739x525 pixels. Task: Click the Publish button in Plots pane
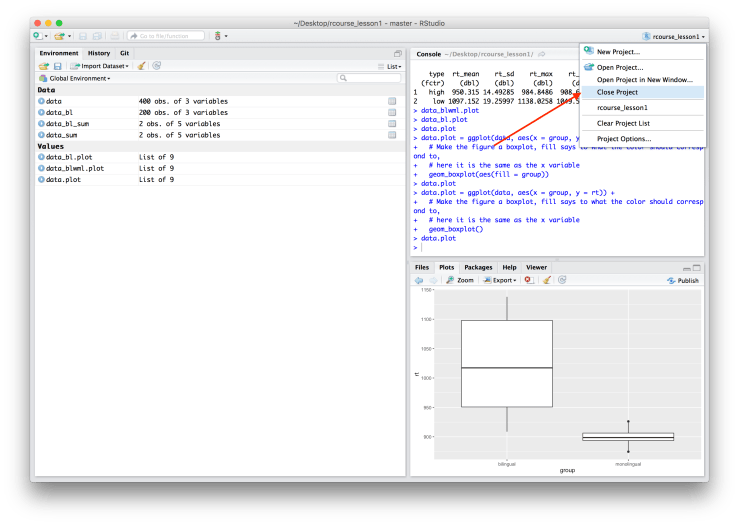[682, 280]
